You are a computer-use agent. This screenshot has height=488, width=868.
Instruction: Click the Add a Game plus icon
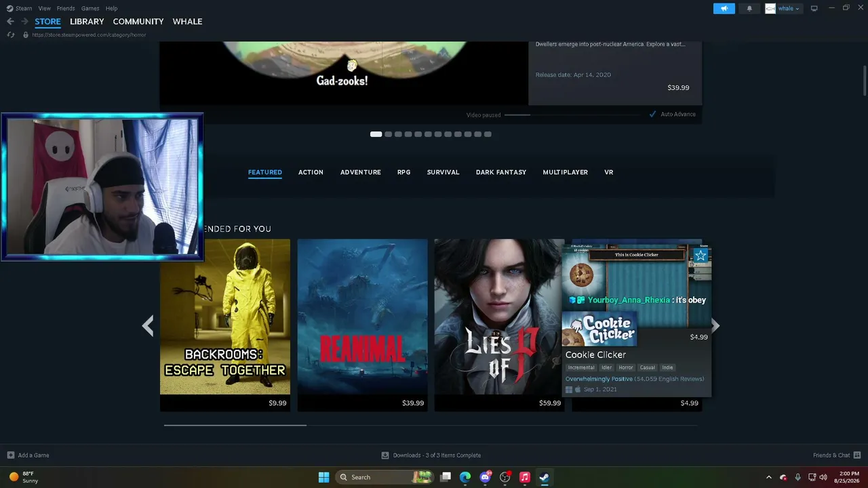point(11,455)
